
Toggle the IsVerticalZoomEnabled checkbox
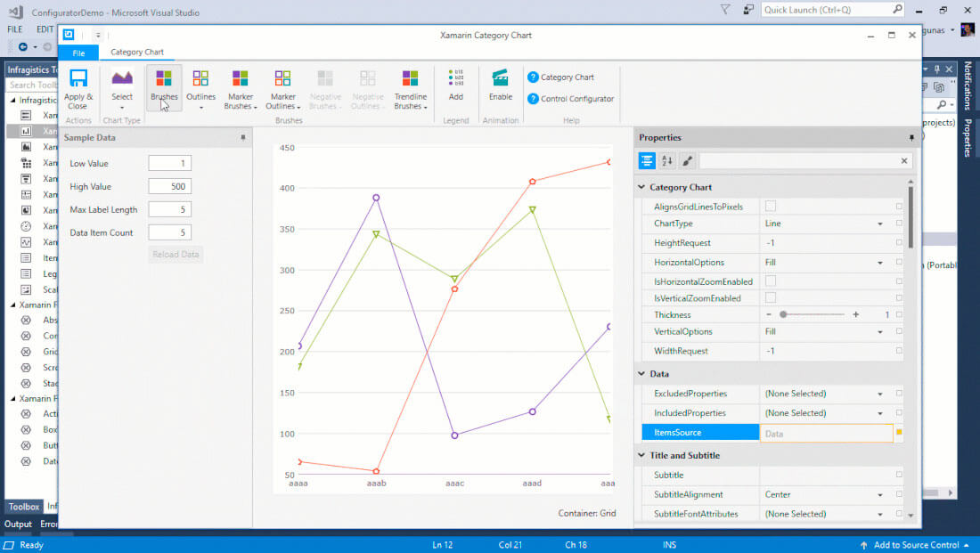pyautogui.click(x=770, y=298)
